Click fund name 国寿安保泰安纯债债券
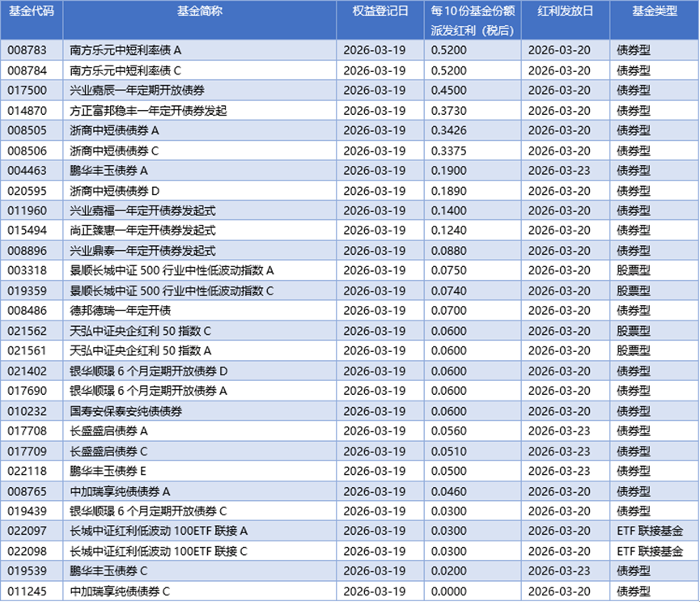Viewport: 700px width, 602px height. click(126, 412)
